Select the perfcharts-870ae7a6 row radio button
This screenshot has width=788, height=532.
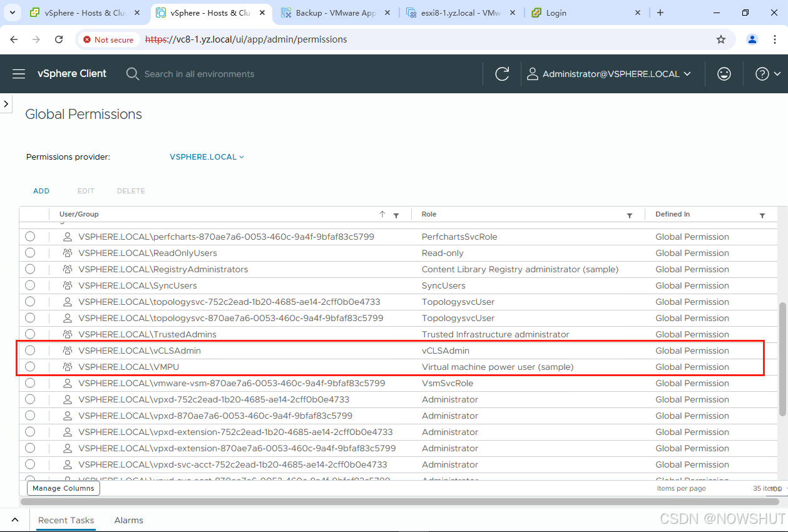tap(30, 237)
